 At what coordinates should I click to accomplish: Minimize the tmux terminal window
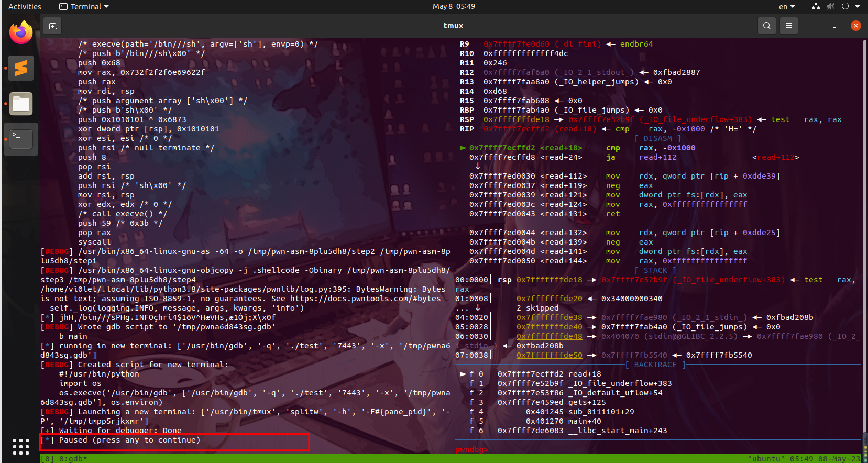point(814,26)
